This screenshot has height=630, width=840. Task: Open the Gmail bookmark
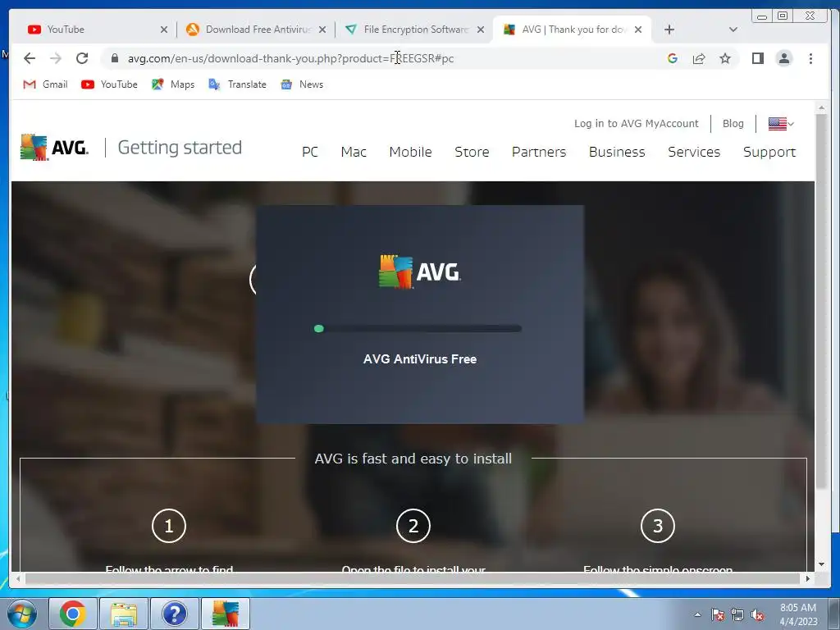(x=46, y=84)
